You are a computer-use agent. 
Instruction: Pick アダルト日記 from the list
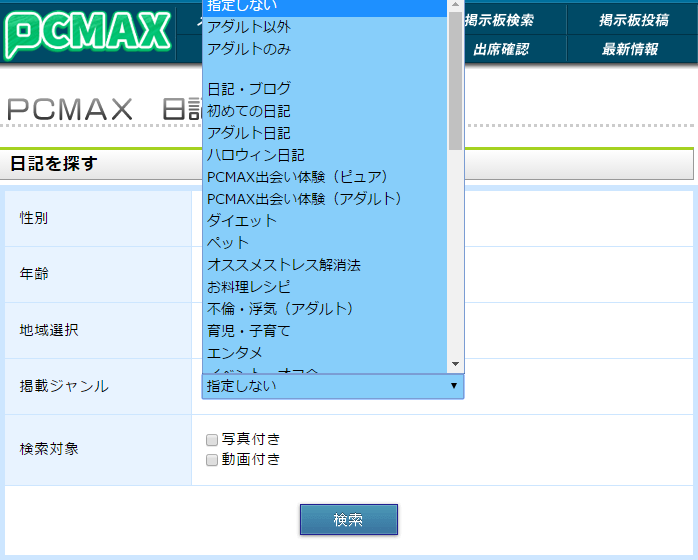[325, 133]
